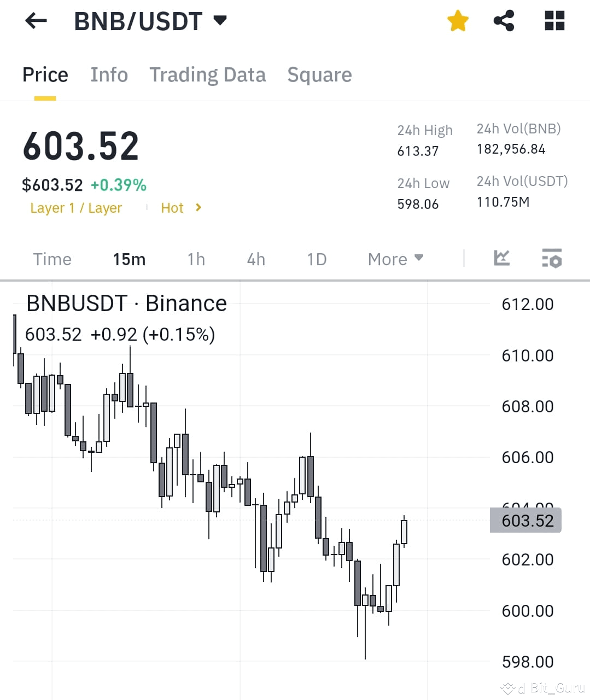The height and width of the screenshot is (700, 590).
Task: Click the 603.52 current price marker
Action: [525, 521]
